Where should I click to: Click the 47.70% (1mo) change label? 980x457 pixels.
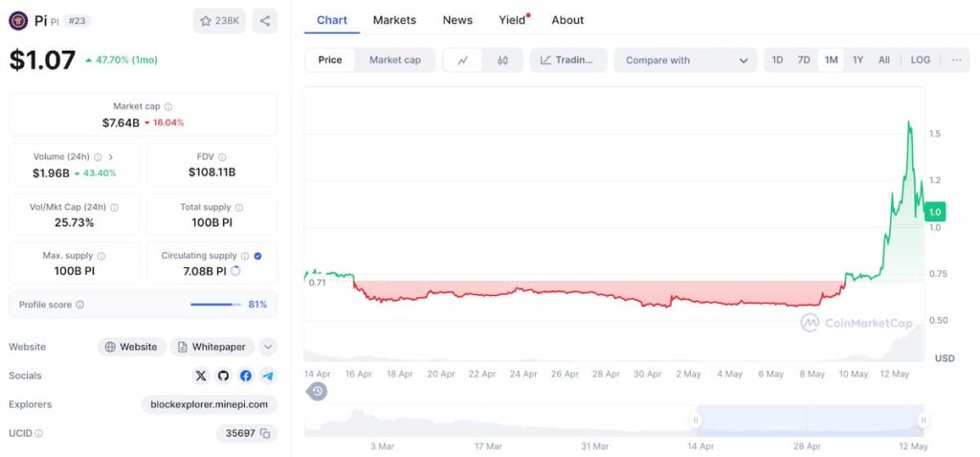122,60
